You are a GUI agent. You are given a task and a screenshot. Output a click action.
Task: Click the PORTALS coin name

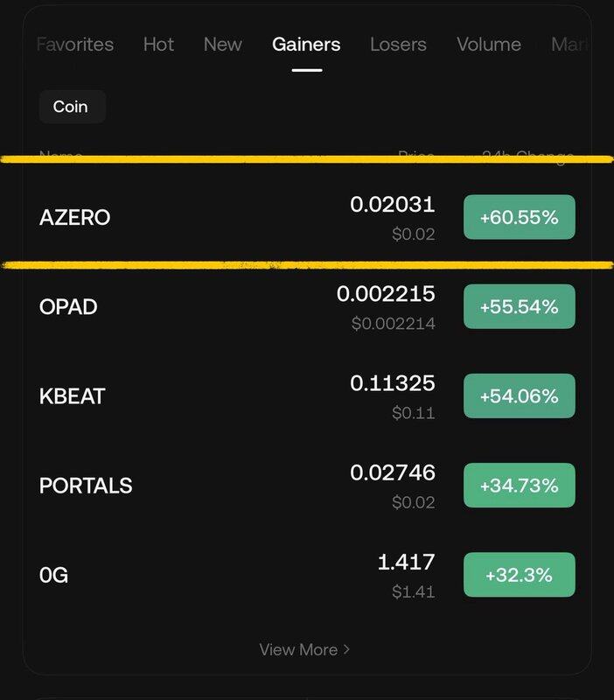click(x=86, y=486)
